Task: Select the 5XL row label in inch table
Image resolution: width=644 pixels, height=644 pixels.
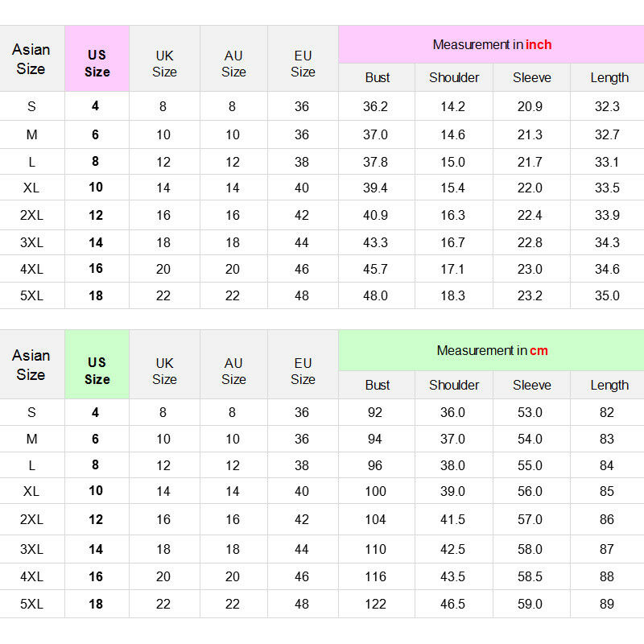Action: click(31, 295)
